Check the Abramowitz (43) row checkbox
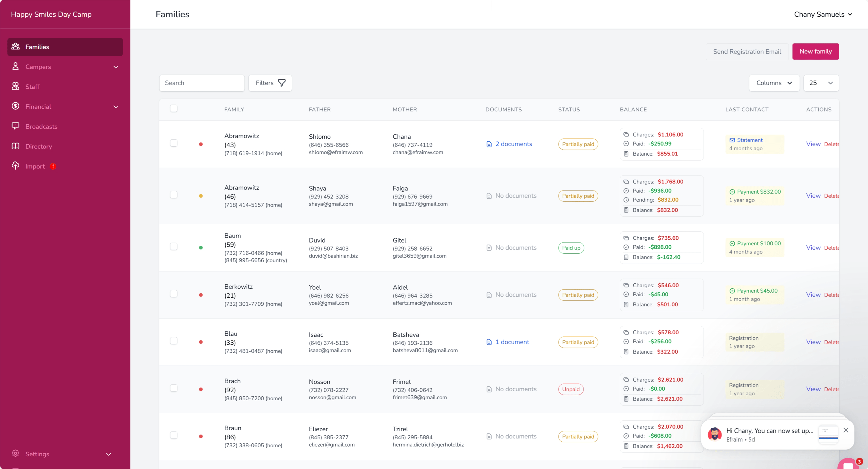This screenshot has height=469, width=868. (174, 143)
